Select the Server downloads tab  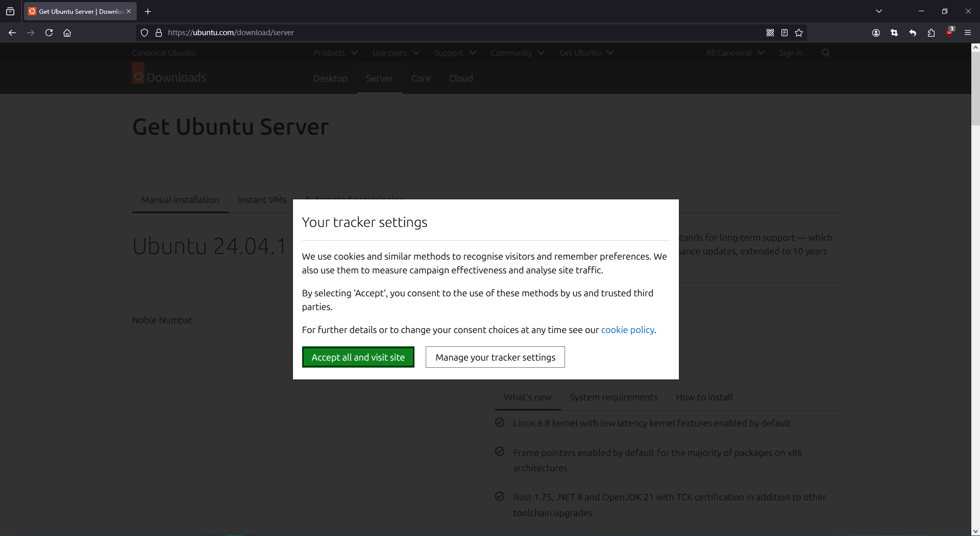(x=379, y=78)
